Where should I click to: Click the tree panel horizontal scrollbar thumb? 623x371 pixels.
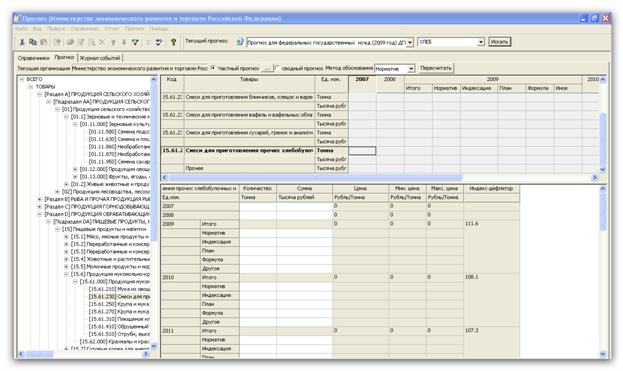point(39,354)
